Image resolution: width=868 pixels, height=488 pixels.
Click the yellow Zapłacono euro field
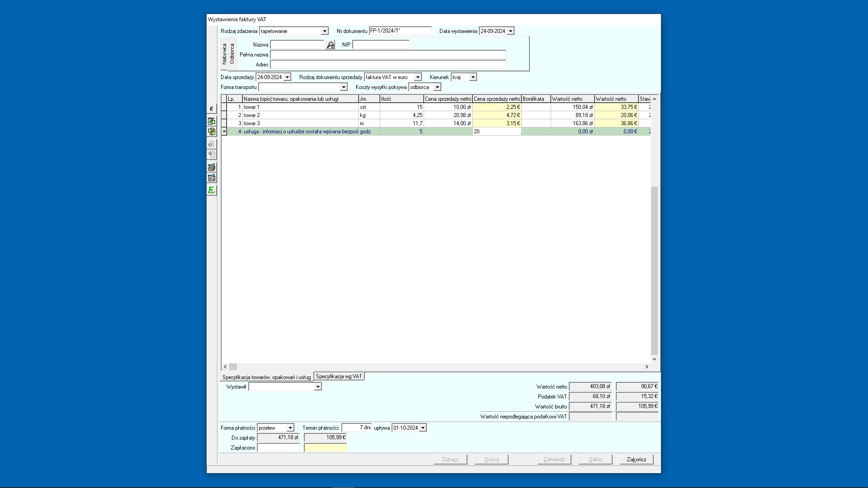pyautogui.click(x=325, y=447)
